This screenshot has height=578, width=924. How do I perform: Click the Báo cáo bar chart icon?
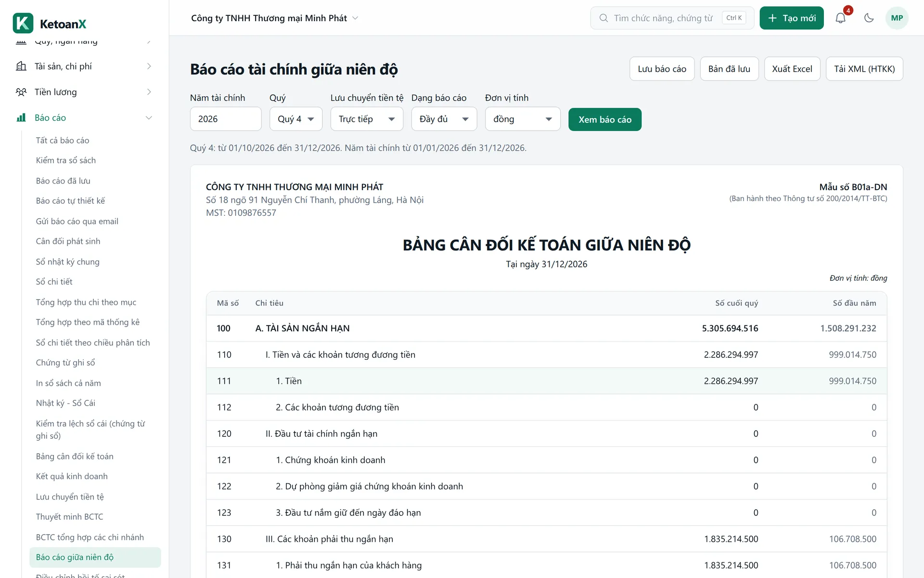[21, 118]
